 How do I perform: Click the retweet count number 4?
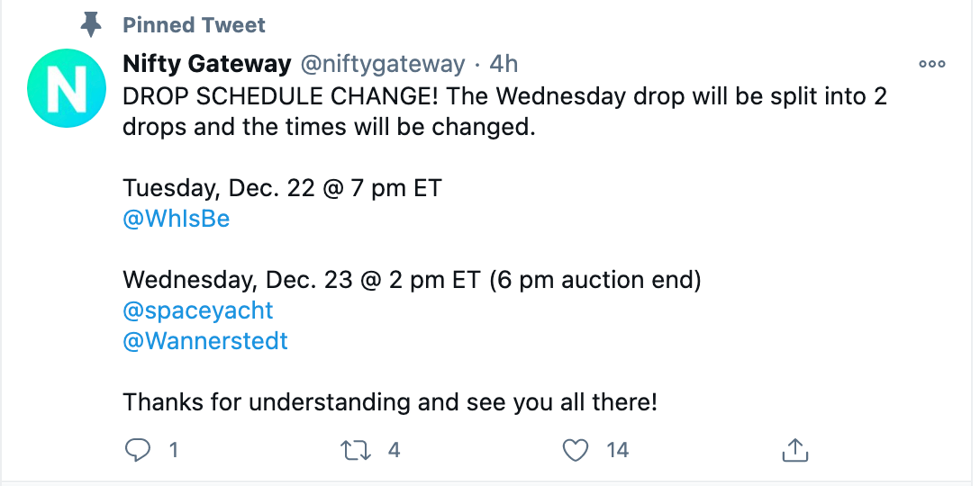click(394, 450)
